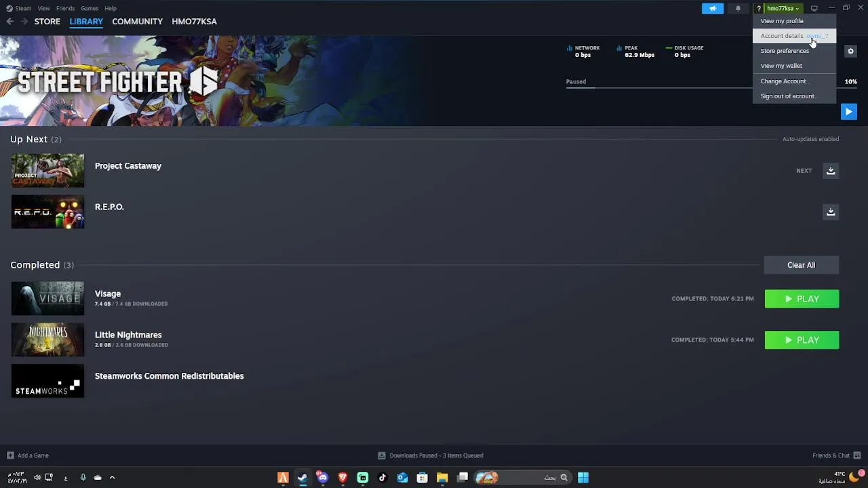Viewport: 868px width, 488px height.
Task: Open File Explorer from the taskbar
Action: [x=442, y=478]
